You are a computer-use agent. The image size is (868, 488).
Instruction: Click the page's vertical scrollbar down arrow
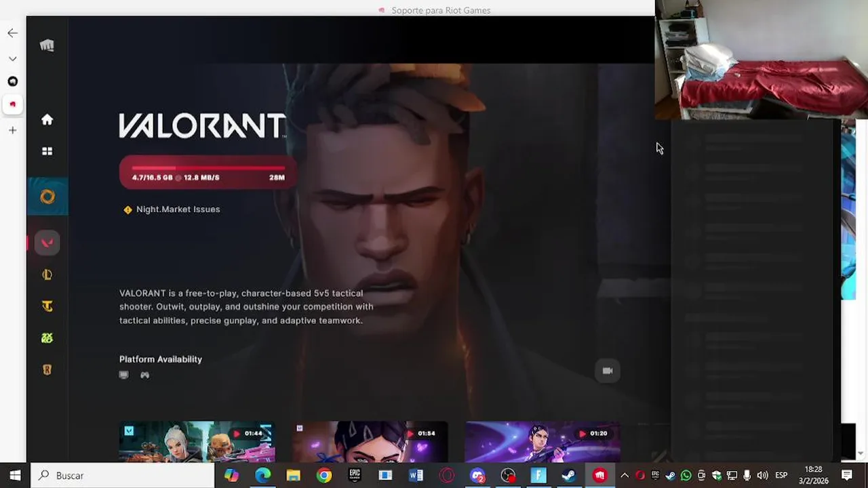861,454
